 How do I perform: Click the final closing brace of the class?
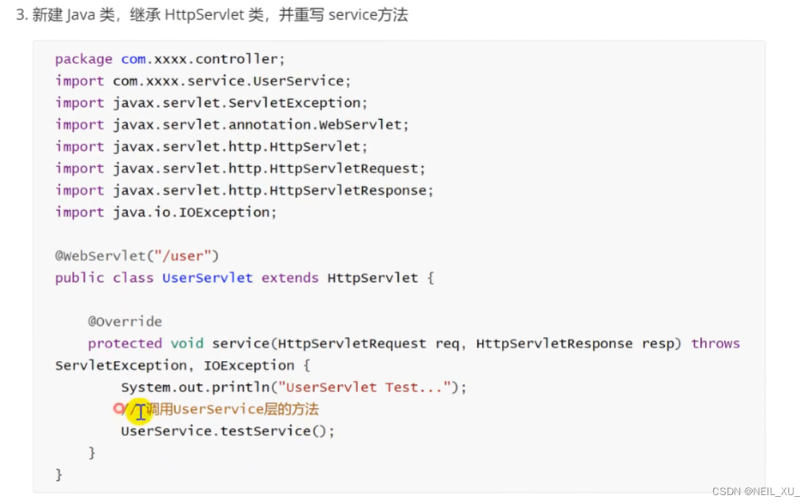pyautogui.click(x=58, y=474)
